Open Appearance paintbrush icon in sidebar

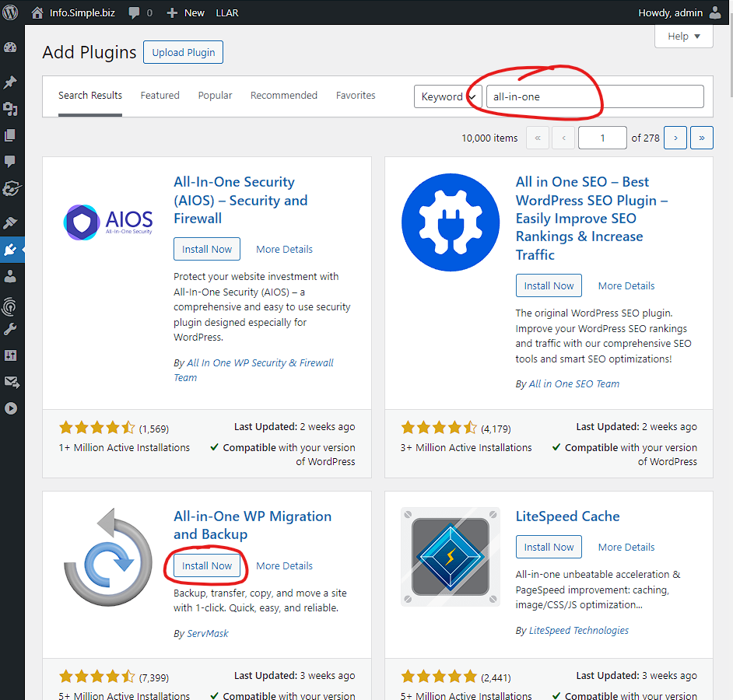10,222
